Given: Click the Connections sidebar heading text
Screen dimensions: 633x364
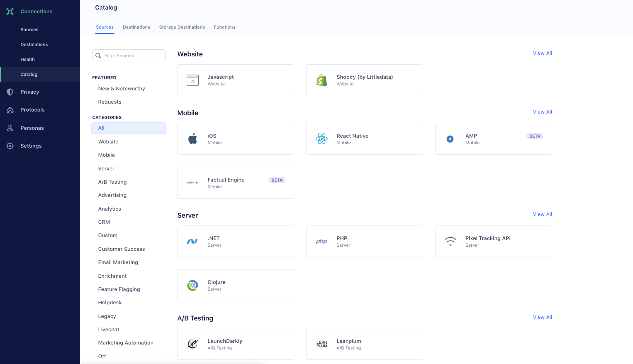Looking at the screenshot, I should point(37,12).
